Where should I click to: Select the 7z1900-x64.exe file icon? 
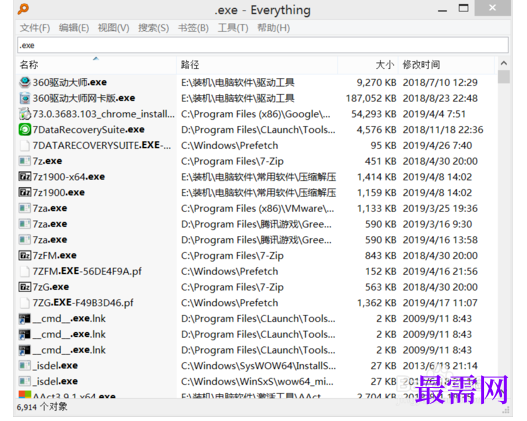point(25,177)
